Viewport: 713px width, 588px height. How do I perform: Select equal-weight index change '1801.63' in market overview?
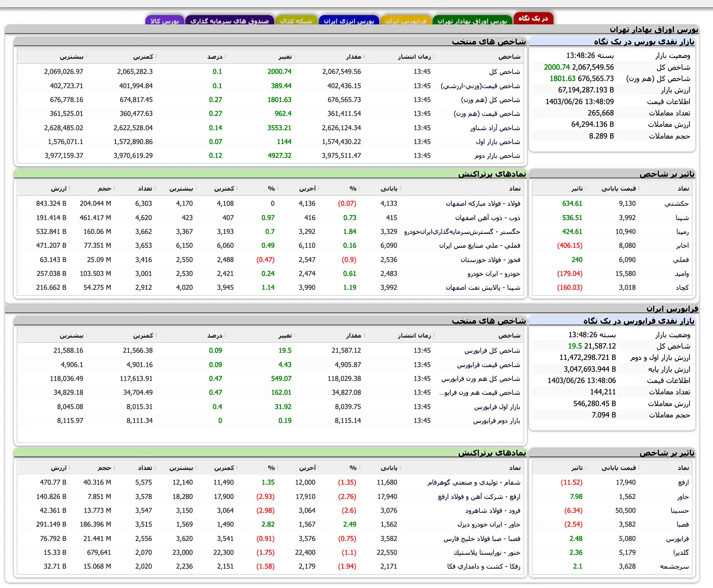(563, 79)
